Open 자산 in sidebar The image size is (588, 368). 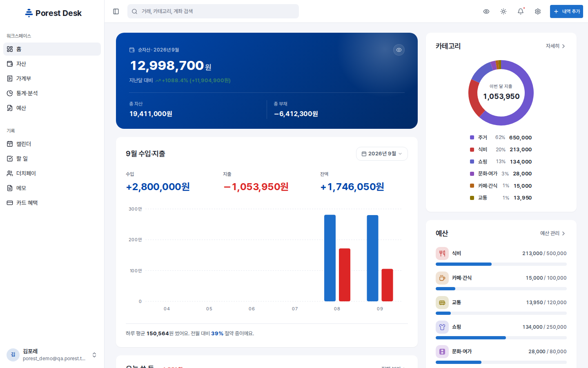pyautogui.click(x=52, y=64)
